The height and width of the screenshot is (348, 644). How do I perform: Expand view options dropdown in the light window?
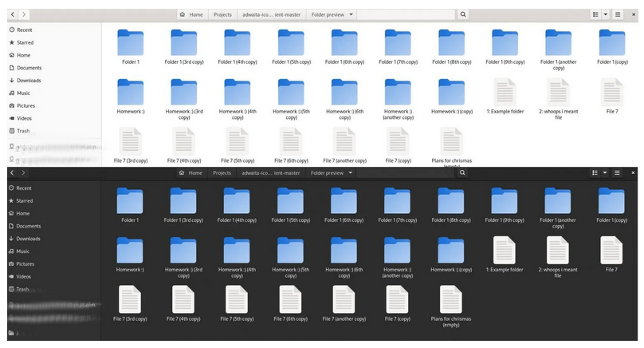pyautogui.click(x=605, y=14)
